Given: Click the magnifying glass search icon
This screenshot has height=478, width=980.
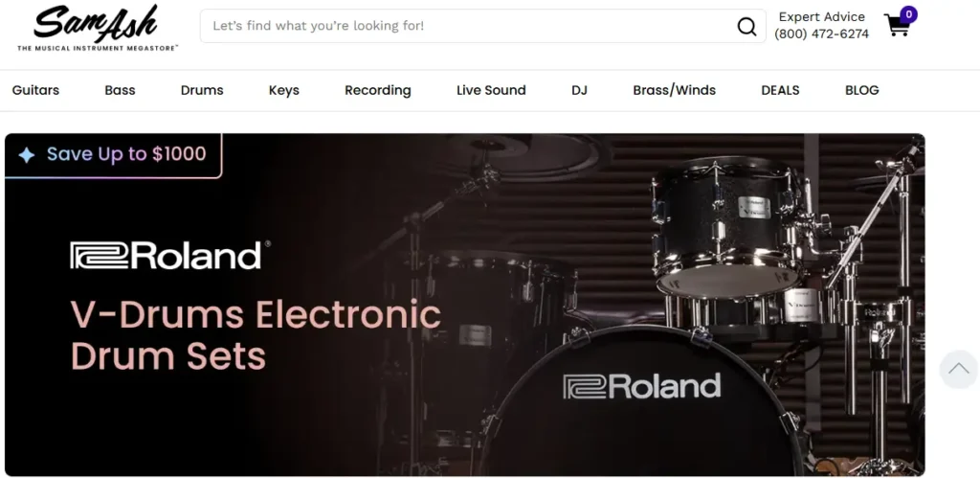Looking at the screenshot, I should pos(746,26).
